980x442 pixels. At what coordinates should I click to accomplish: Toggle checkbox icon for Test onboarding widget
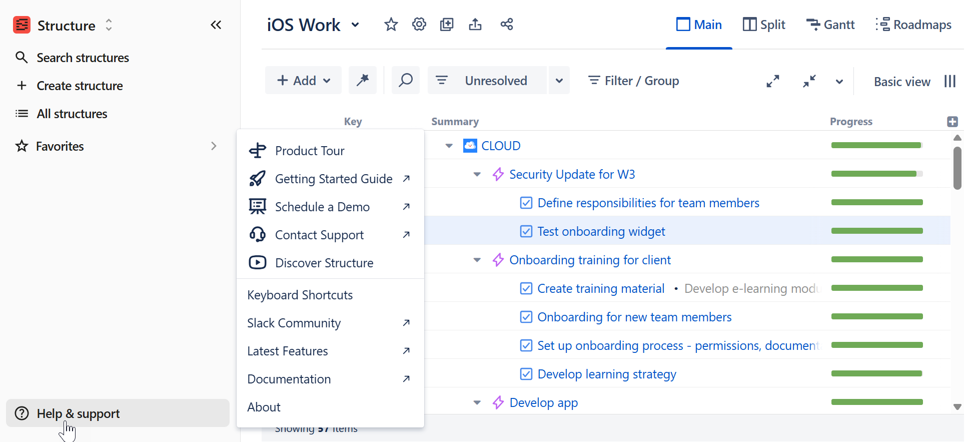pos(526,231)
